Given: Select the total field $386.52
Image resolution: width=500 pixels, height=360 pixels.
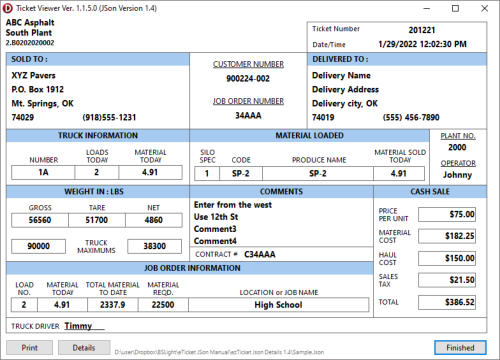Looking at the screenshot, I should point(447,302).
